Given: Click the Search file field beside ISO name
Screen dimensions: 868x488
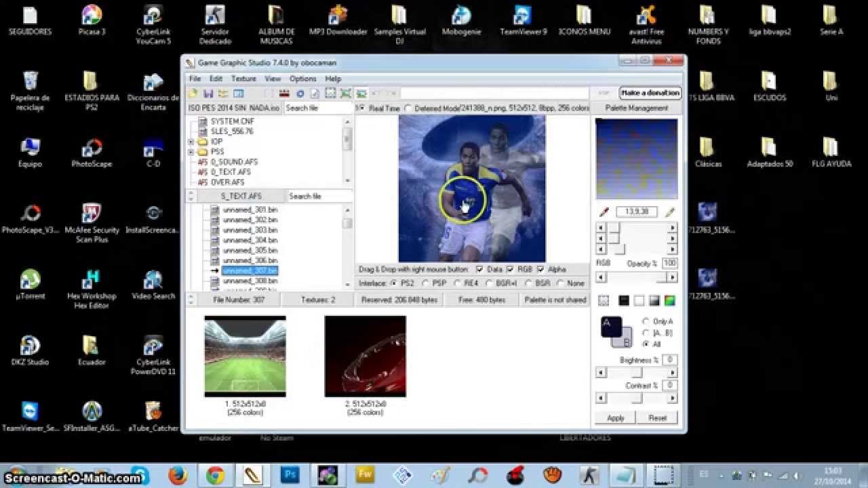Looking at the screenshot, I should 317,108.
